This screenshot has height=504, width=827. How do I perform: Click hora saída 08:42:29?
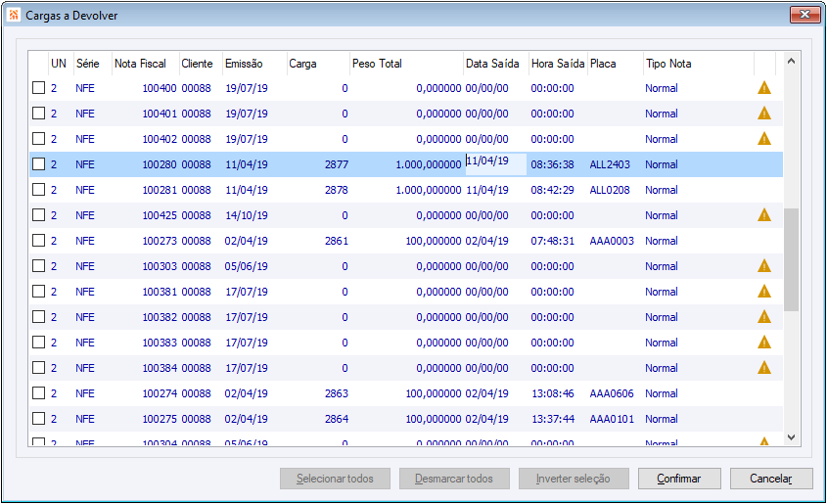pyautogui.click(x=552, y=190)
